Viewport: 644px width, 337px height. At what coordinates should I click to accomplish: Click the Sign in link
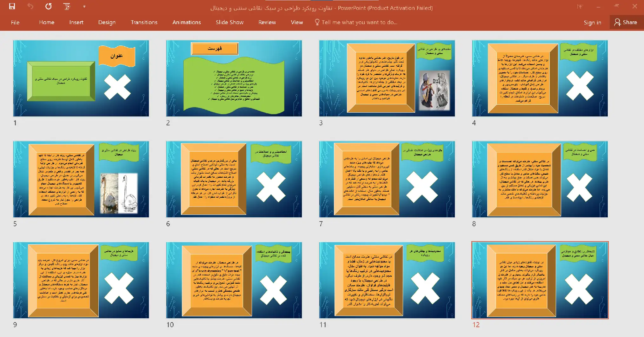click(x=592, y=23)
